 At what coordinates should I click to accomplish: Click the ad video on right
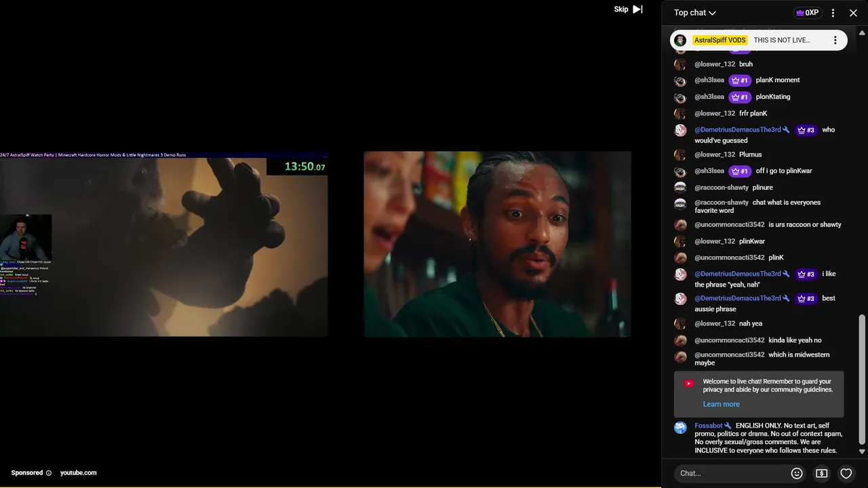[497, 244]
